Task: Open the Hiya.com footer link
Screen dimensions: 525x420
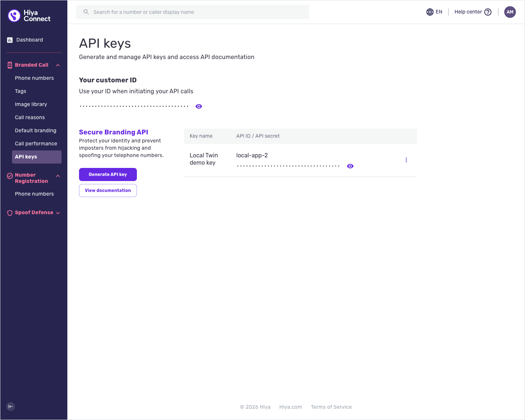Action: point(291,407)
